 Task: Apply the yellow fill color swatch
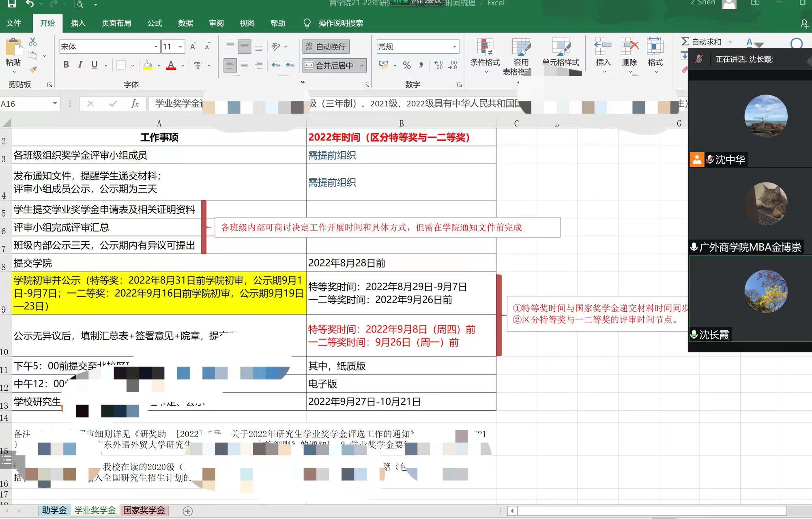[x=148, y=65]
